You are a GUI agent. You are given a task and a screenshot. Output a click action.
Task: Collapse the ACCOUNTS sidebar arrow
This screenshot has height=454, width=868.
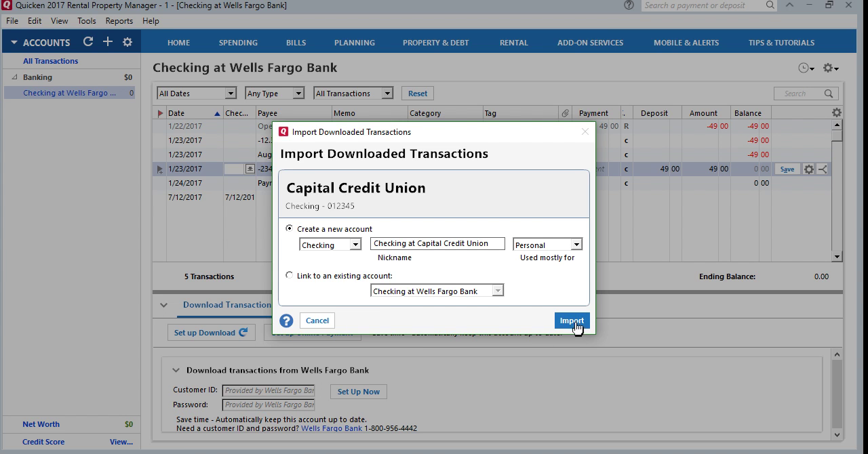coord(14,42)
